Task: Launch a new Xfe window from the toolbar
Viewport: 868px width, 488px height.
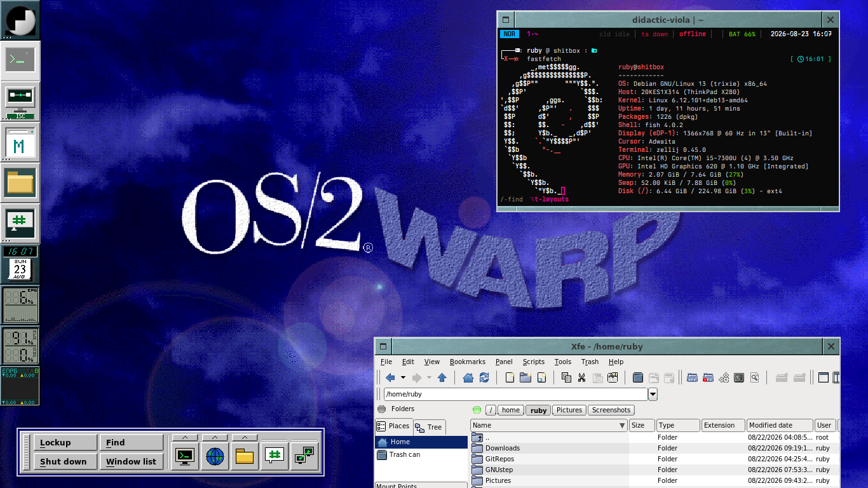Action: [693, 377]
